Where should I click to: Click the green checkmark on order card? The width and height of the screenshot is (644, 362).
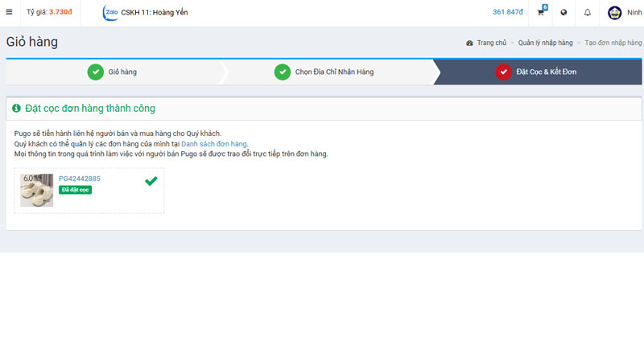151,181
